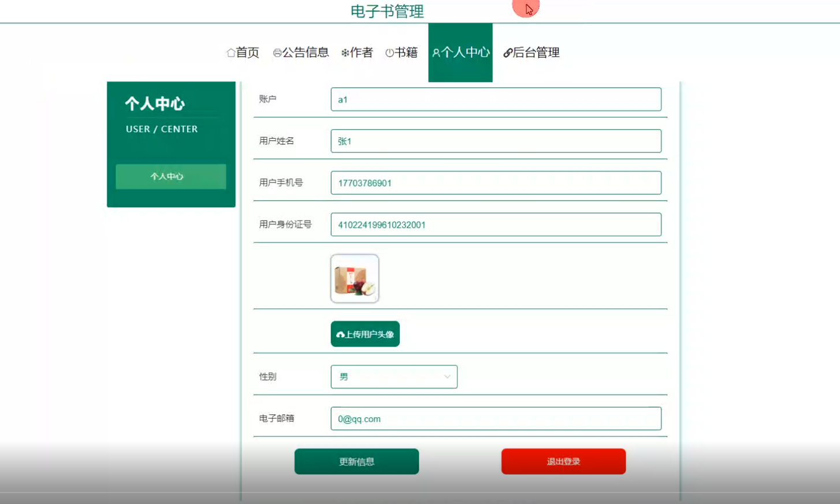840x504 pixels.
Task: Click the announcement icon next to 公告信息
Action: pyautogui.click(x=278, y=53)
